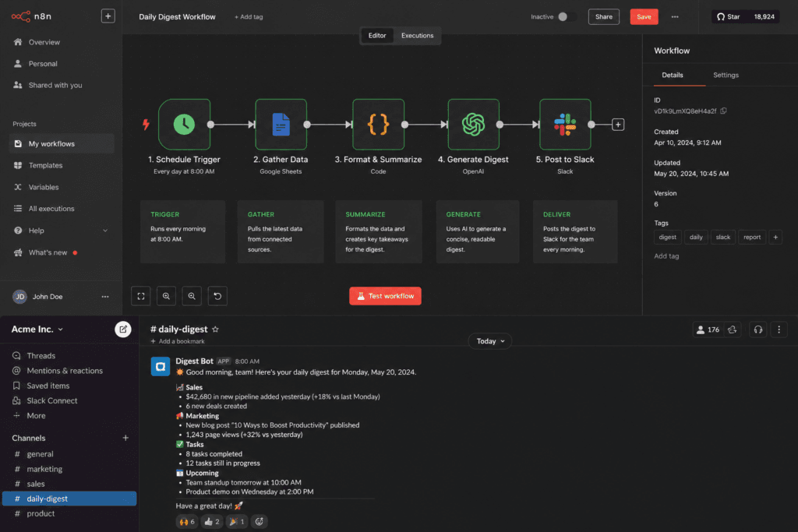Open Acme Inc. workspace dropdown
Screen dimensions: 798x532
click(x=37, y=329)
